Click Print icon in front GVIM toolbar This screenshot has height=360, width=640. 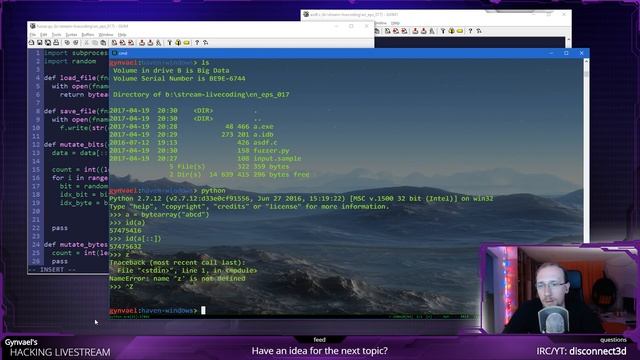[56, 42]
